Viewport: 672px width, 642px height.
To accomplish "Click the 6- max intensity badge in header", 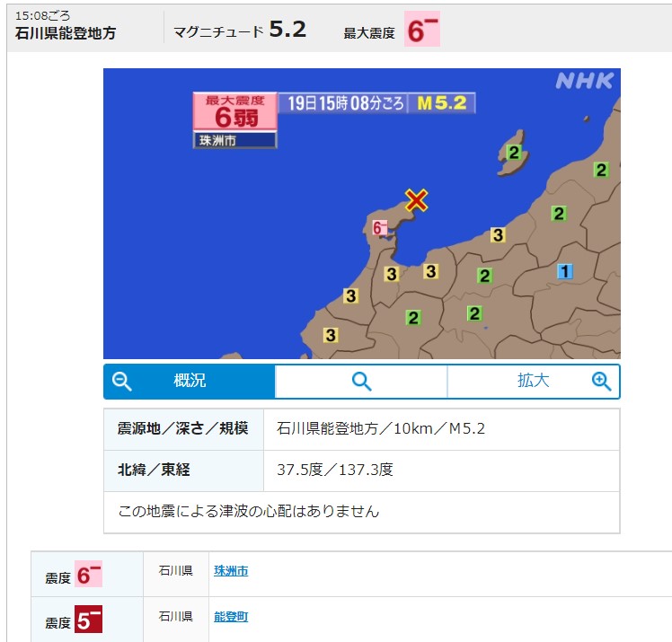I will tap(422, 29).
